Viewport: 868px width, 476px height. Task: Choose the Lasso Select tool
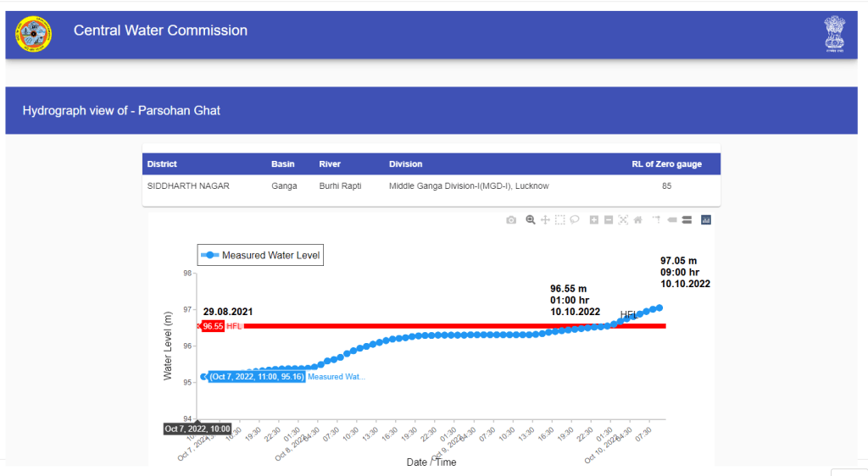pyautogui.click(x=574, y=220)
